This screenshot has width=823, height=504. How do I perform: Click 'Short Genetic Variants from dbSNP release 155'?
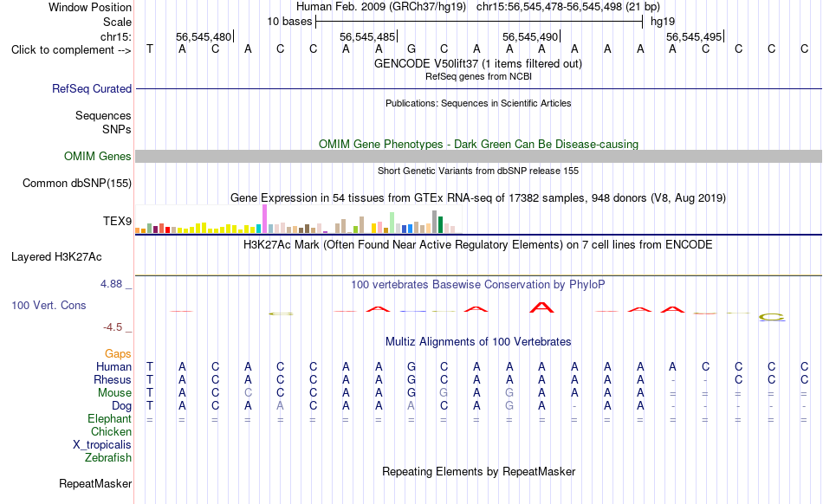click(478, 171)
